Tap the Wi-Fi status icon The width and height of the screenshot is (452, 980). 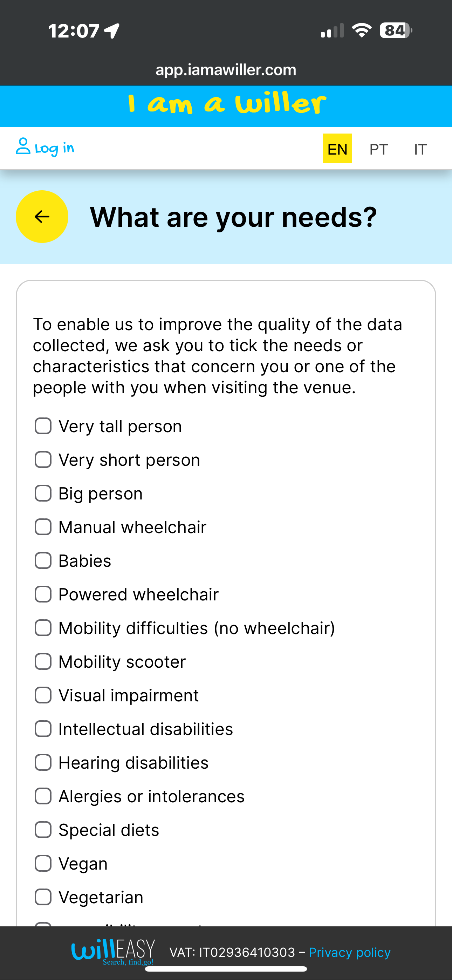tap(362, 30)
